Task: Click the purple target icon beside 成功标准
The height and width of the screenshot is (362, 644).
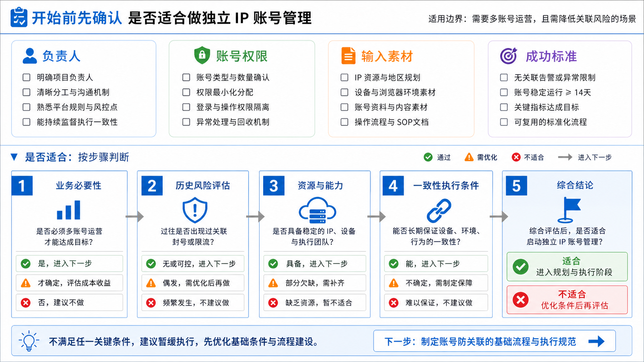Action: tap(508, 56)
